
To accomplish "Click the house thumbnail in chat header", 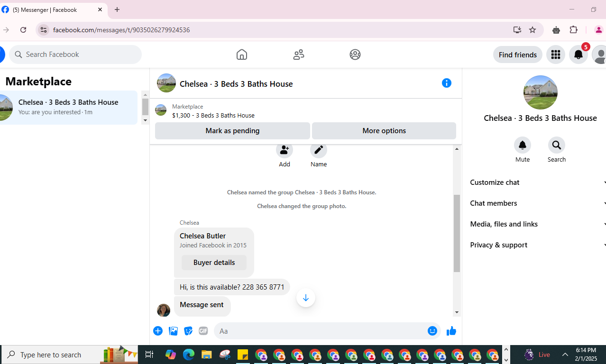I will click(x=166, y=83).
